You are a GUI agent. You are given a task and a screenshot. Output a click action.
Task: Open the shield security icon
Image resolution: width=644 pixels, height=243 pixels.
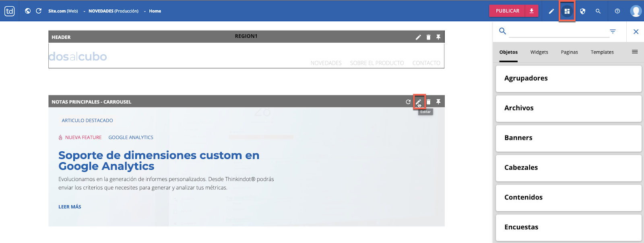[582, 11]
